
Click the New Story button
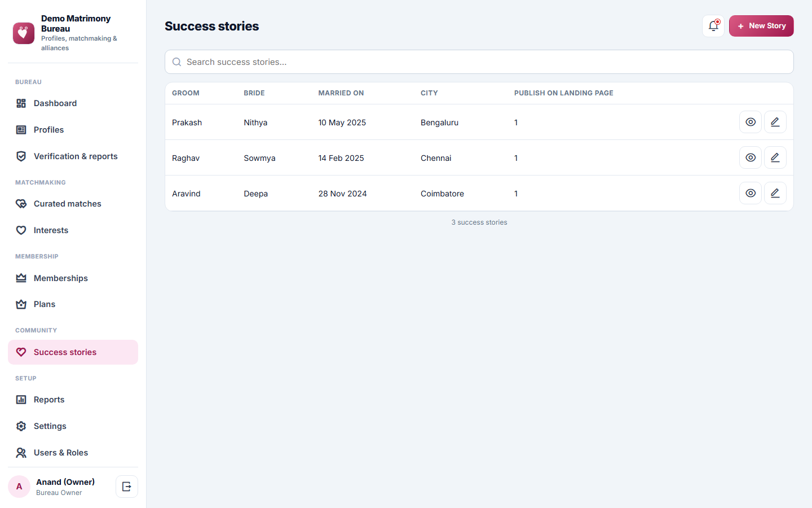(761, 26)
